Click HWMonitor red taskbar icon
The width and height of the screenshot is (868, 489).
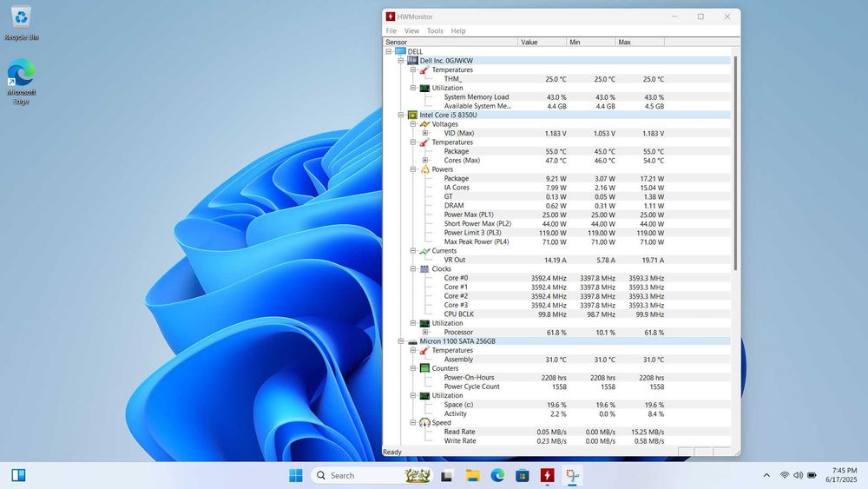(547, 475)
